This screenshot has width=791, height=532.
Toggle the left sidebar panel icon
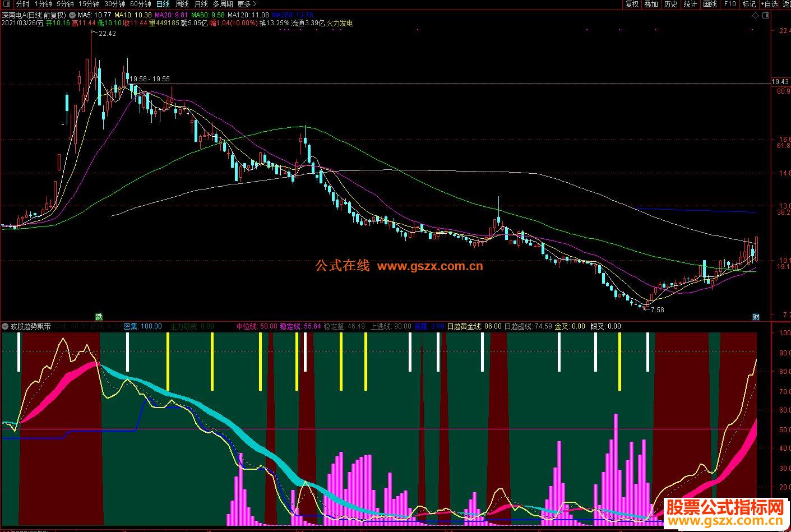point(7,4)
